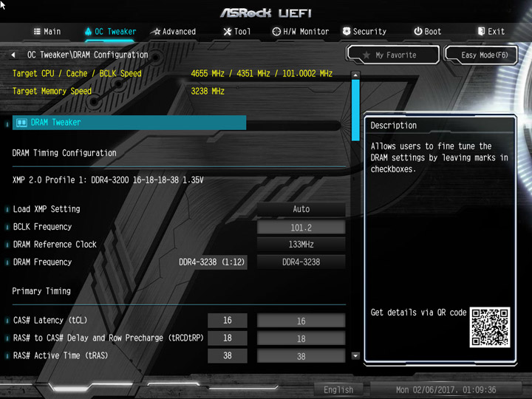This screenshot has width=532, height=399.
Task: Open the DRAM Tweaker entry
Action: coord(129,123)
